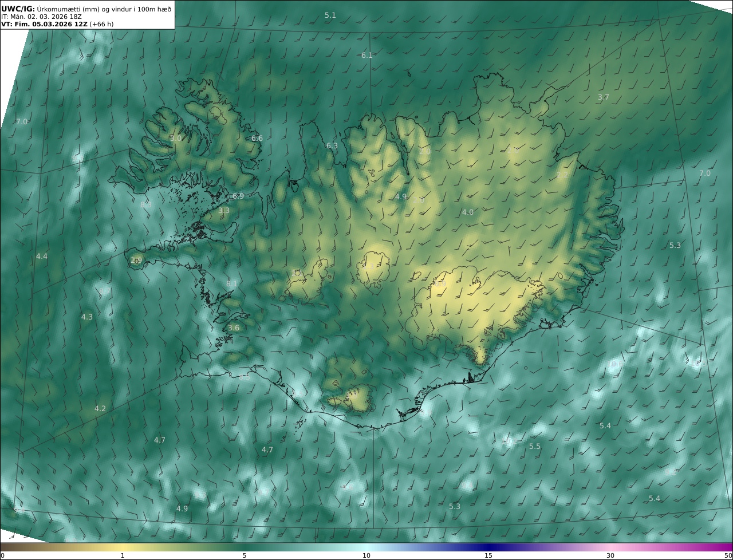Click the dark navy segment of the color scale
733x560 pixels.
488,547
